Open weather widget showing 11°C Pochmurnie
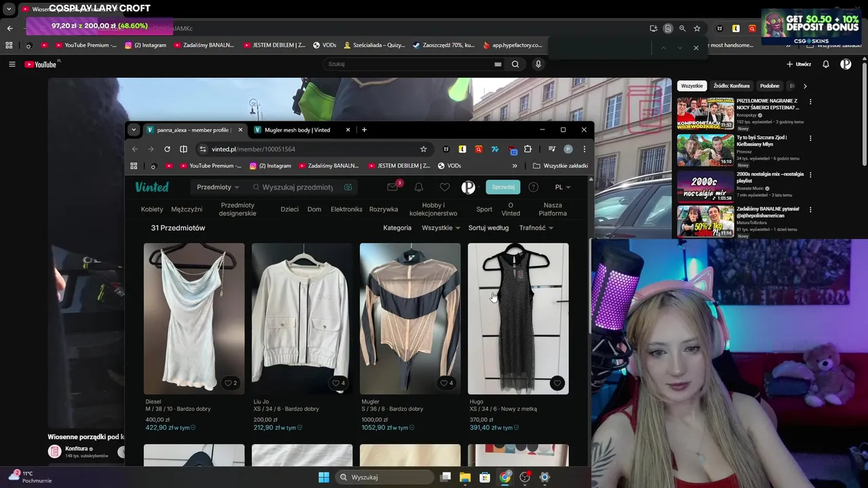The height and width of the screenshot is (488, 868). (29, 477)
